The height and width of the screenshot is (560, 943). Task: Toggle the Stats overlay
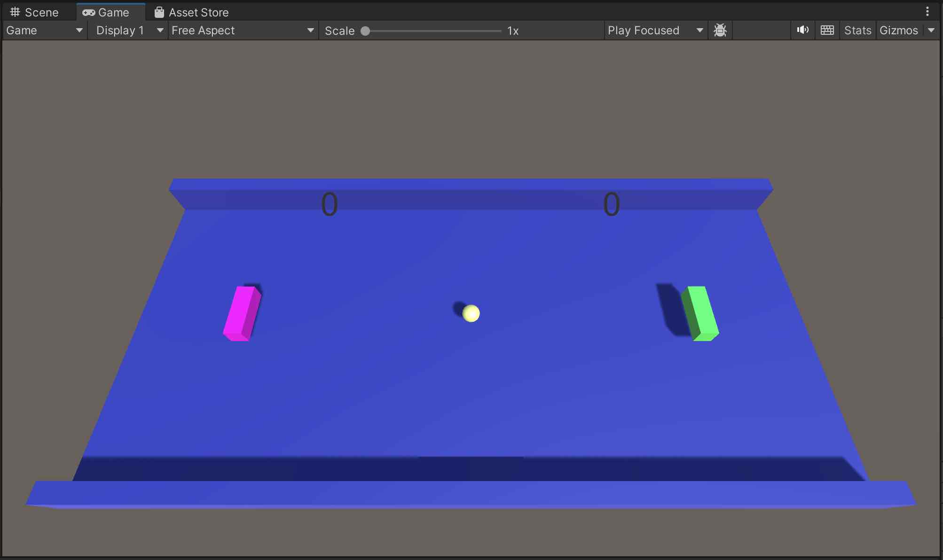click(x=857, y=31)
